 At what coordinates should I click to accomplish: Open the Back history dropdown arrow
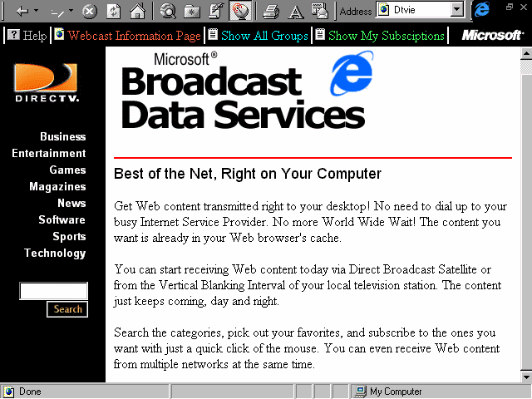pyautogui.click(x=37, y=11)
